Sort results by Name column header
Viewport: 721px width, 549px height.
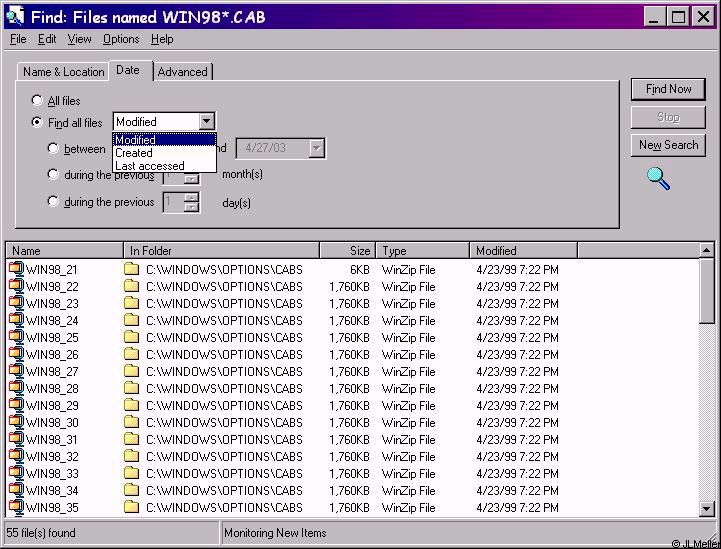point(64,251)
